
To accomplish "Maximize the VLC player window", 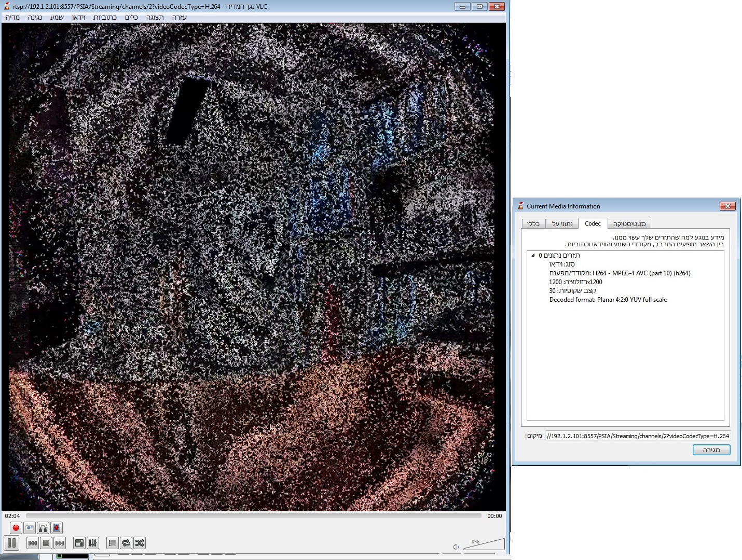I will (x=479, y=6).
